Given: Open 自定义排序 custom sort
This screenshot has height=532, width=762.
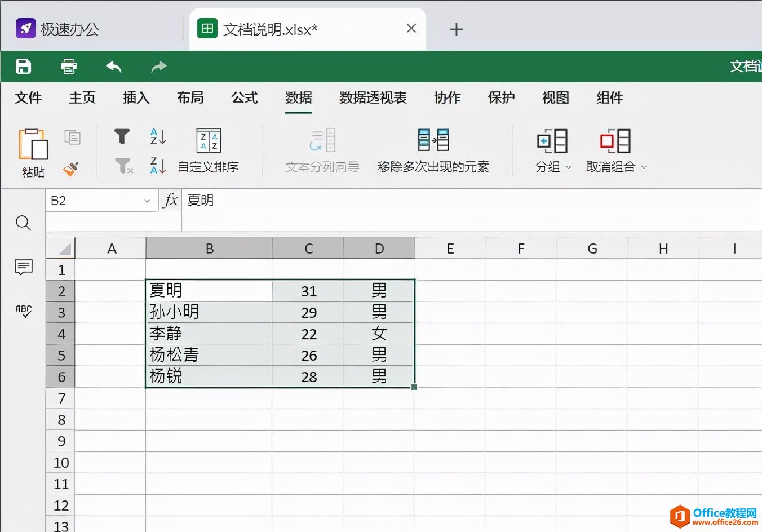Looking at the screenshot, I should tap(209, 167).
